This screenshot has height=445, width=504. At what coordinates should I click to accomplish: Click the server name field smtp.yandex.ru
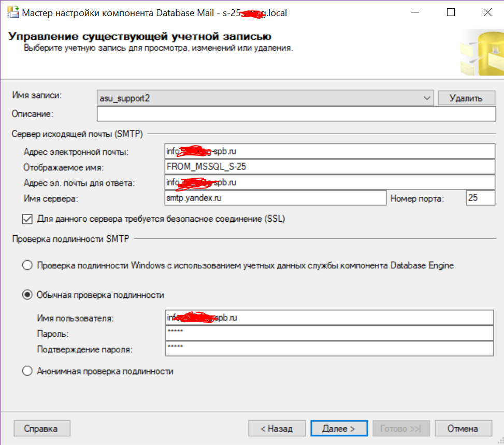275,198
